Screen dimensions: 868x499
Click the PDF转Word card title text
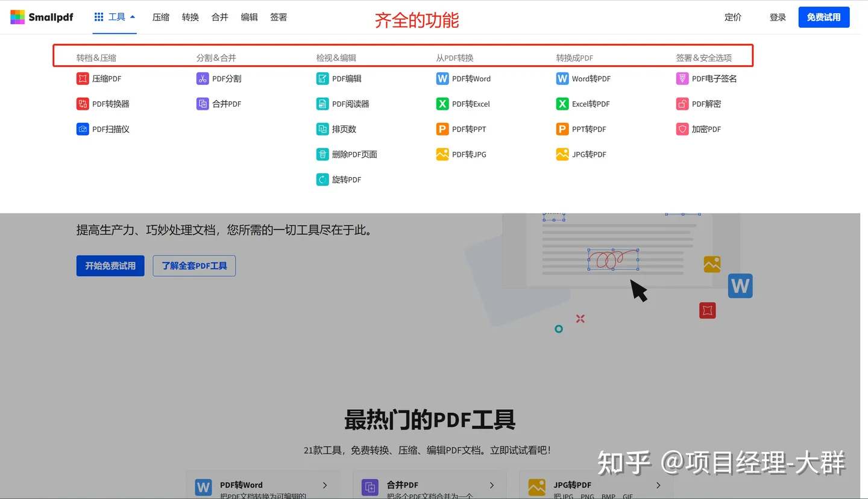coord(241,485)
